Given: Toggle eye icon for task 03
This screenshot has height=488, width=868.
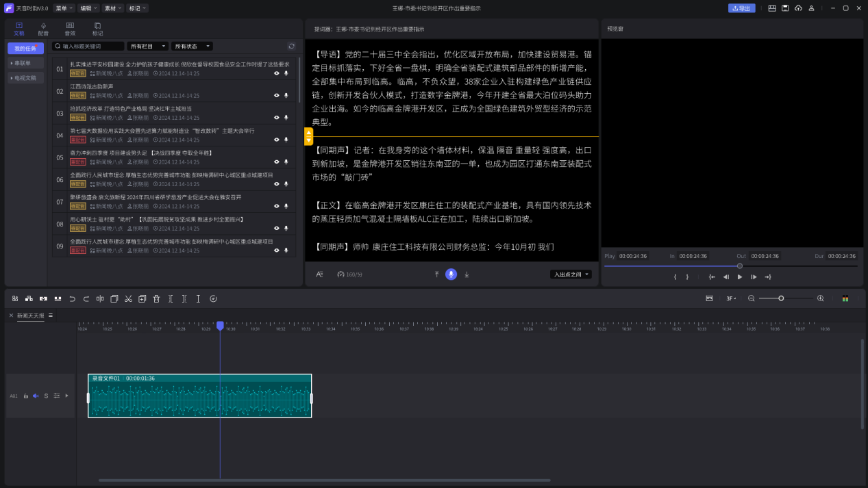Looking at the screenshot, I should tap(277, 118).
